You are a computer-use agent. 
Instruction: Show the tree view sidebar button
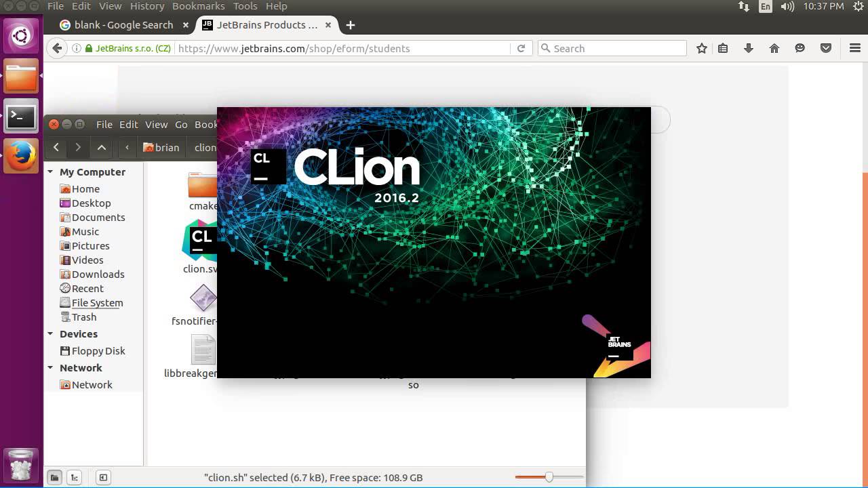click(x=75, y=477)
